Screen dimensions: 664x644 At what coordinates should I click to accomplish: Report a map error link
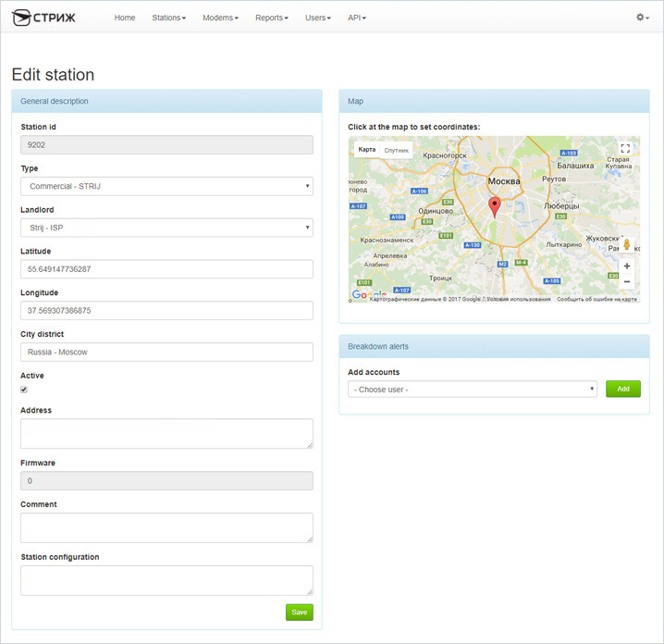pos(596,299)
